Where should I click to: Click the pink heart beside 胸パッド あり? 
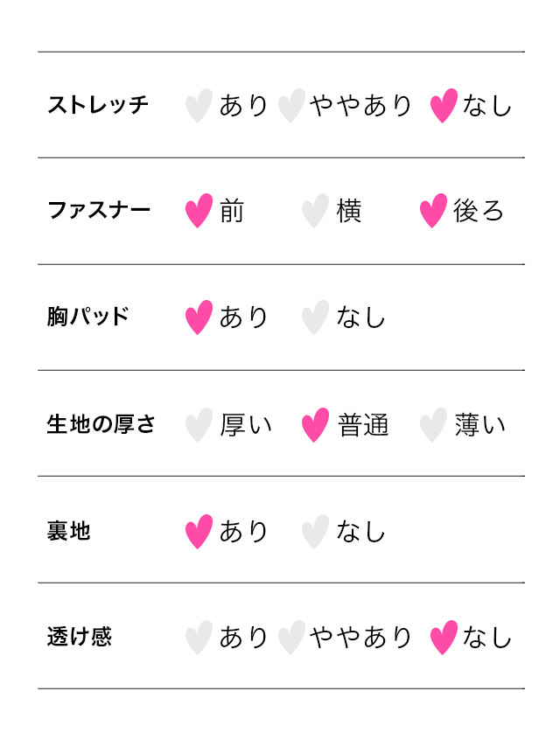coord(199,318)
